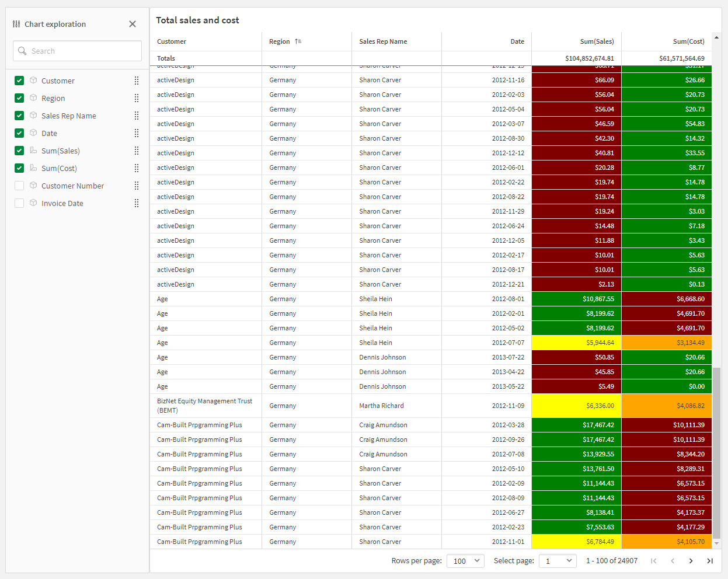Click the Search field in exploration panel

[x=77, y=51]
